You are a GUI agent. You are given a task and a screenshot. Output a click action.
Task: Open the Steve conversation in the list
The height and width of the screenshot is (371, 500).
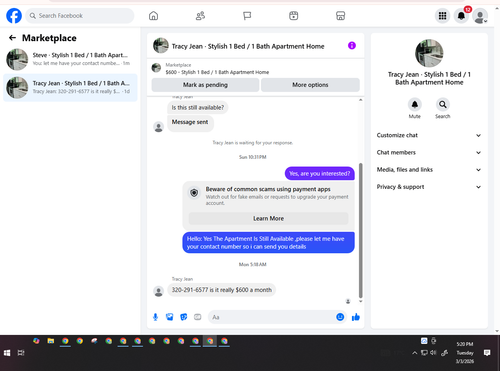tap(70, 59)
